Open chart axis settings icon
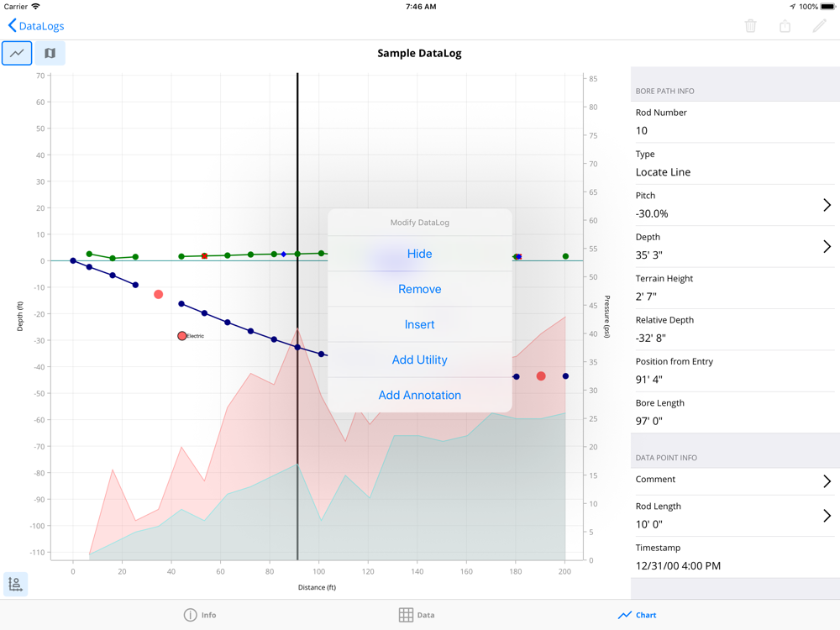Viewport: 840px width, 630px height. [x=15, y=584]
